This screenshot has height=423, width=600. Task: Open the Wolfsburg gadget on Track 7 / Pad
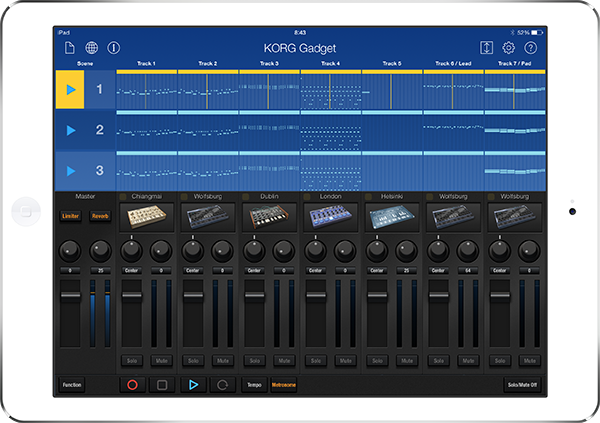tap(515, 217)
